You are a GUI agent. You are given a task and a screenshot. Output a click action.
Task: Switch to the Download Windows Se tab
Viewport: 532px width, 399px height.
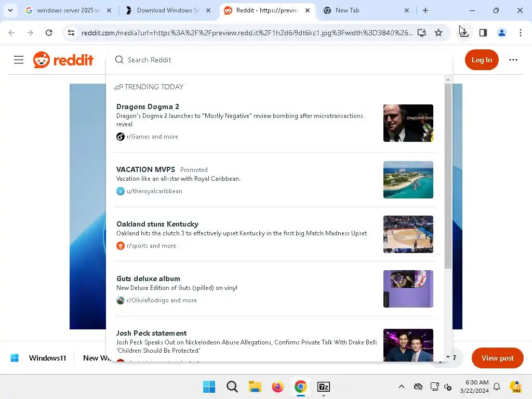tap(168, 10)
